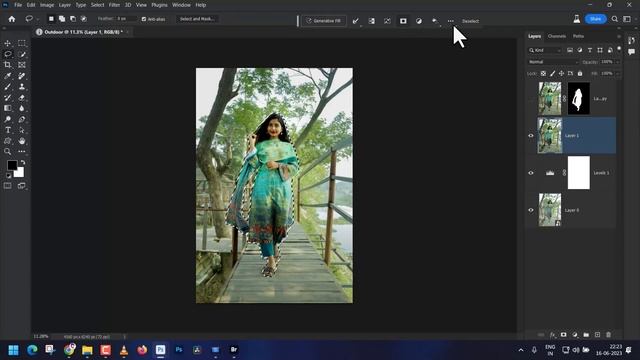Switch to the Channels tab

tap(557, 36)
